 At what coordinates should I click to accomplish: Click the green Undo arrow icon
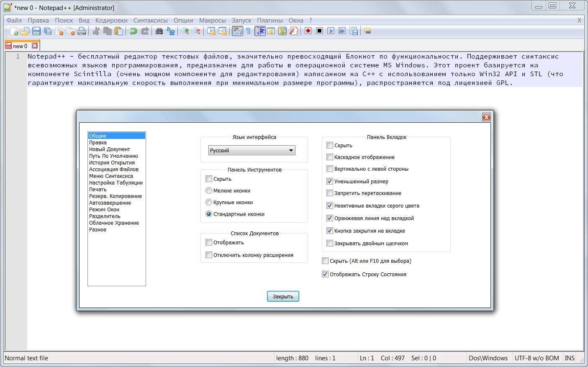pos(133,31)
